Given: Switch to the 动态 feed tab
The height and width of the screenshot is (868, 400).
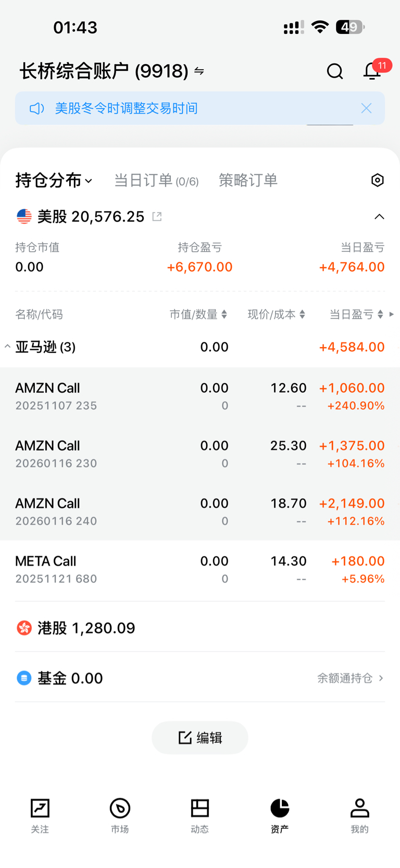Looking at the screenshot, I should (x=200, y=816).
